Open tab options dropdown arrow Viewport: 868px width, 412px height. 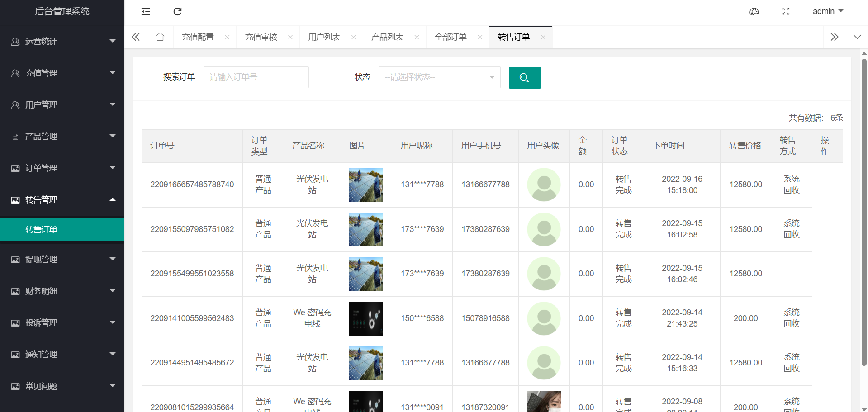[857, 37]
